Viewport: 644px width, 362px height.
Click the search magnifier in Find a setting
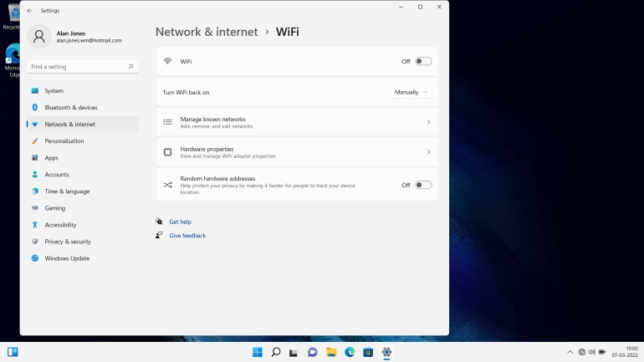tap(131, 66)
